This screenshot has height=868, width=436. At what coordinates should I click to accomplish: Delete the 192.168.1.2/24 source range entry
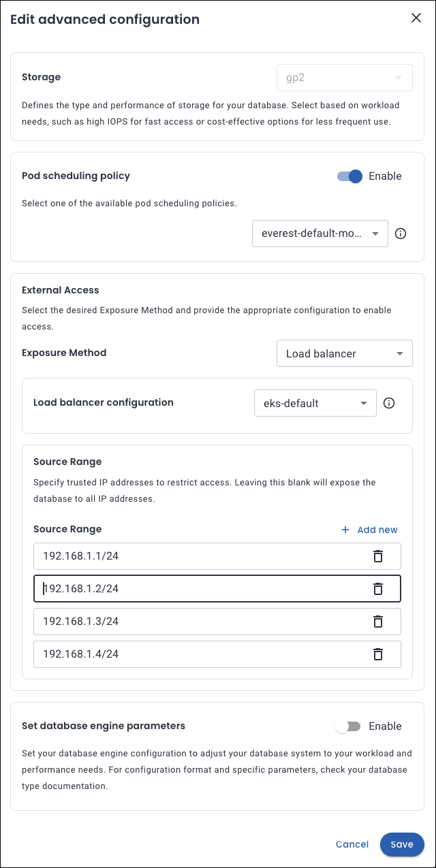(377, 589)
